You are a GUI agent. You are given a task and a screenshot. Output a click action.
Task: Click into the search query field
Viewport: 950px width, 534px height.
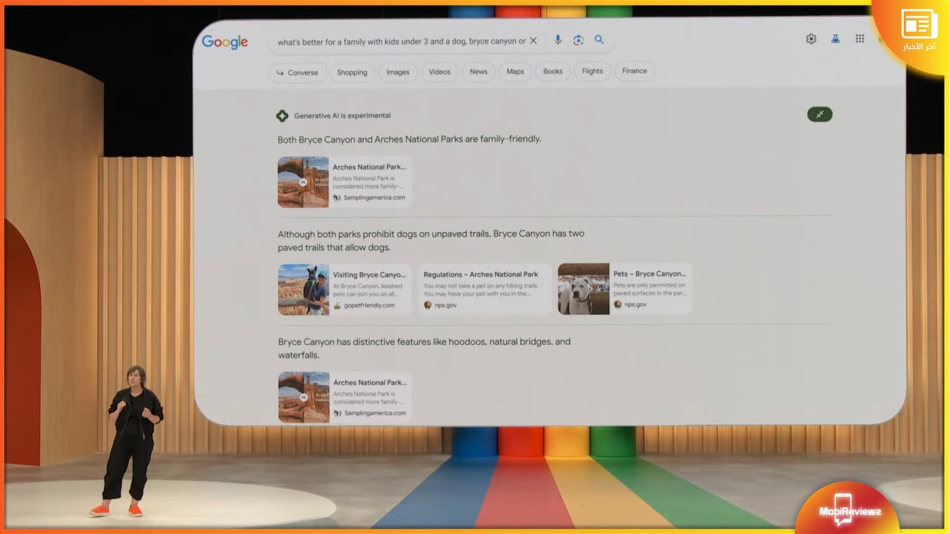pos(402,41)
